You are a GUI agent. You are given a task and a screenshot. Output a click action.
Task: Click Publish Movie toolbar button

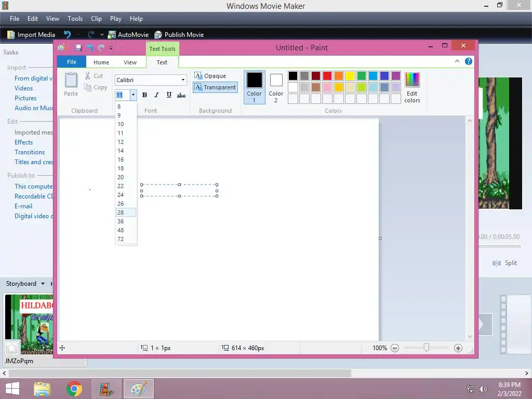click(x=179, y=35)
